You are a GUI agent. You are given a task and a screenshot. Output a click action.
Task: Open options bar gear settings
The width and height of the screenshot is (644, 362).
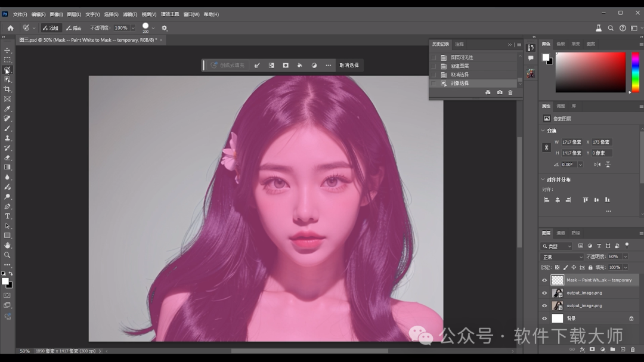tap(165, 28)
